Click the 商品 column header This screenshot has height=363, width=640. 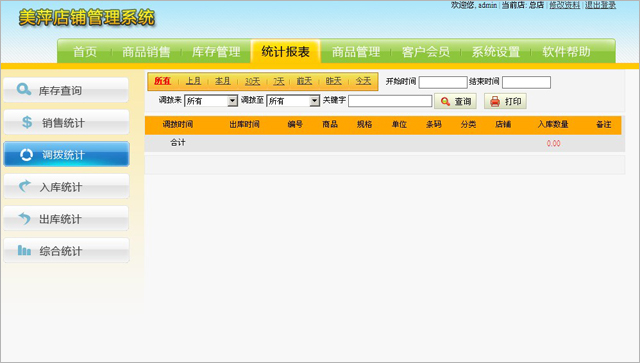tap(330, 124)
